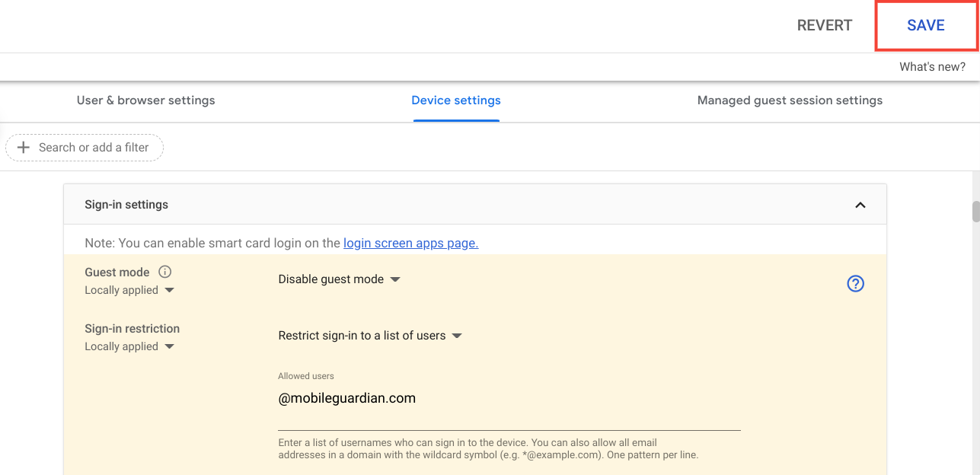The height and width of the screenshot is (475, 980).
Task: Click the vertical scrollbar thumb
Action: 975,212
